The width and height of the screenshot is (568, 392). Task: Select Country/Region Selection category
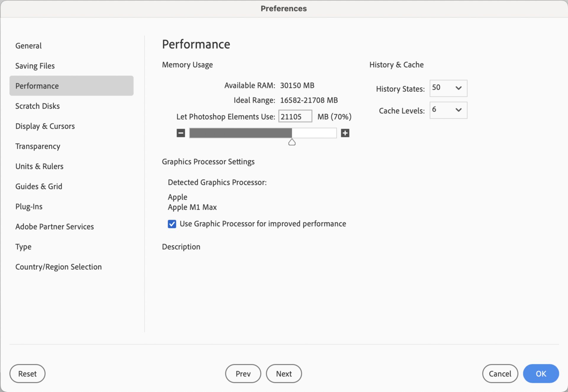71,267
